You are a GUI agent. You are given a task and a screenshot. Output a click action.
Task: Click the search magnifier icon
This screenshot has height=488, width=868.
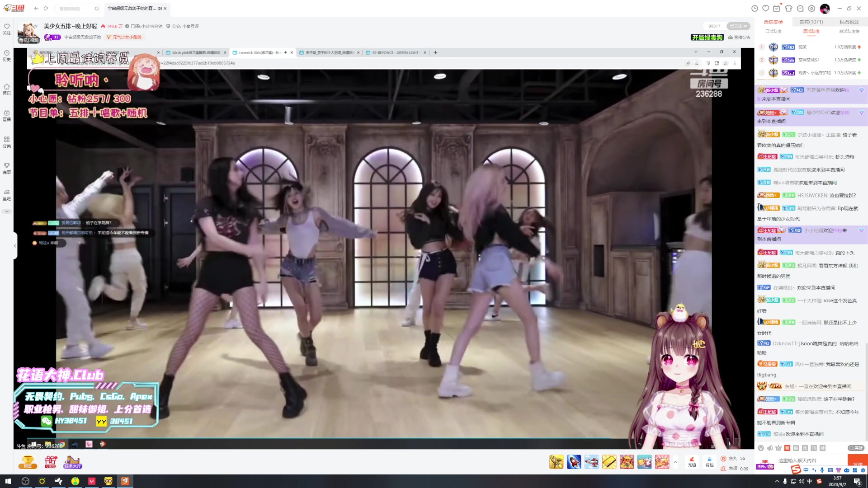pos(96,8)
